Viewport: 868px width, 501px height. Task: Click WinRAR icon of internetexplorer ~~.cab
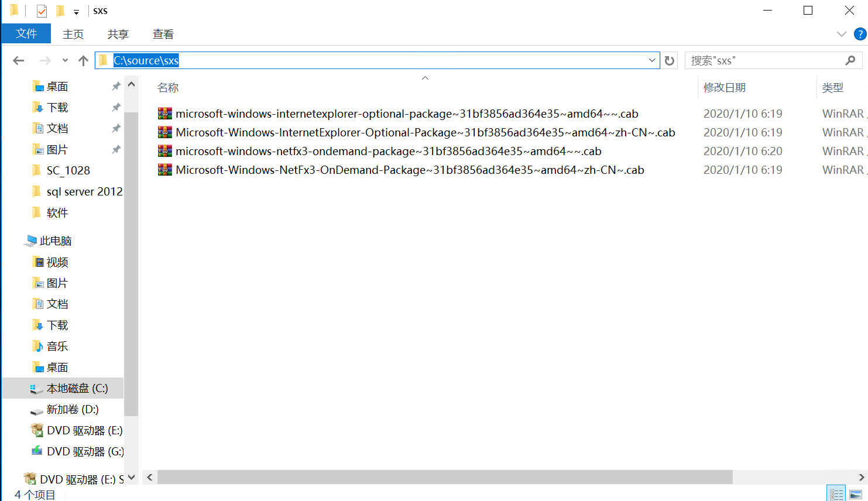pos(165,114)
